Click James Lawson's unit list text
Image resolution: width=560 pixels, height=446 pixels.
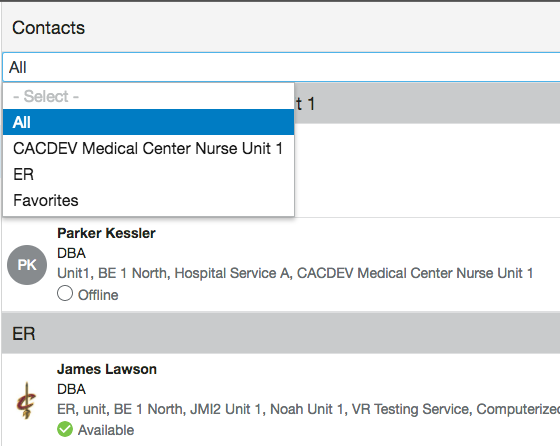[x=309, y=409]
